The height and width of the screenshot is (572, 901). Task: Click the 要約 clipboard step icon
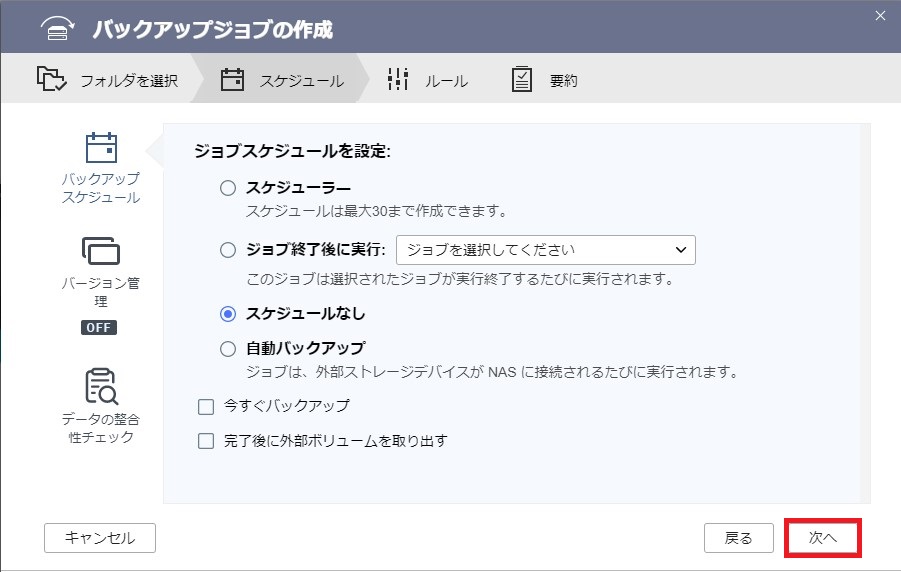click(x=522, y=79)
